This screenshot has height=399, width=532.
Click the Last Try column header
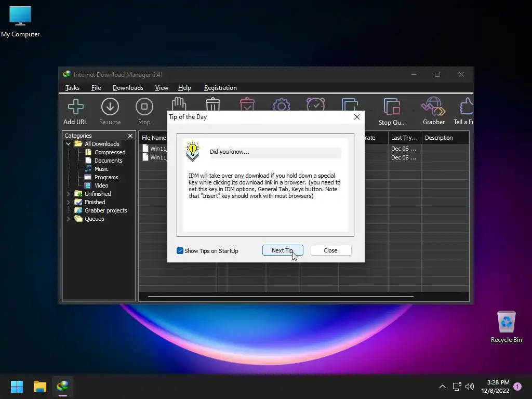pos(405,138)
